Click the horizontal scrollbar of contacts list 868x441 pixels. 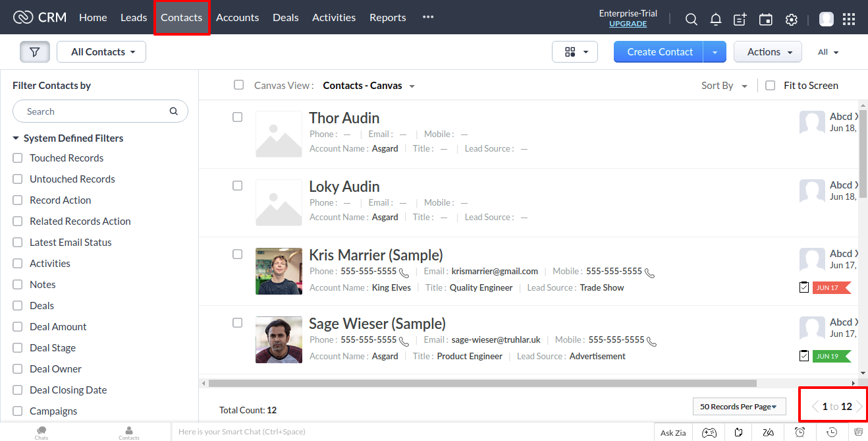click(x=483, y=383)
